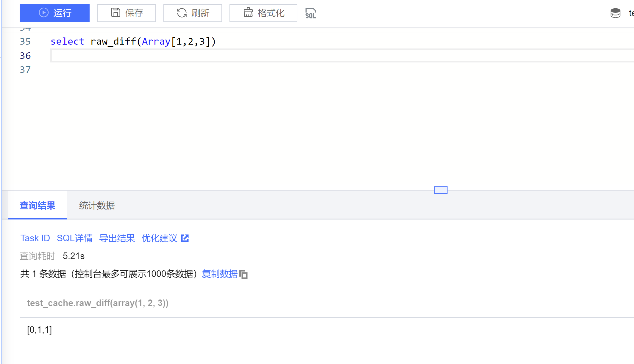This screenshot has width=634, height=364.
Task: Click the Task ID link
Action: [x=35, y=238]
